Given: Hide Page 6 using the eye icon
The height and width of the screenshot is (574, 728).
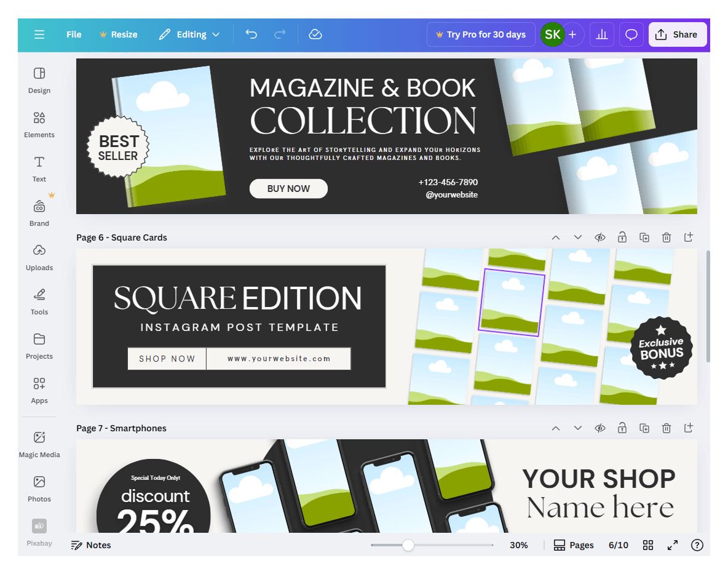Looking at the screenshot, I should (x=600, y=237).
